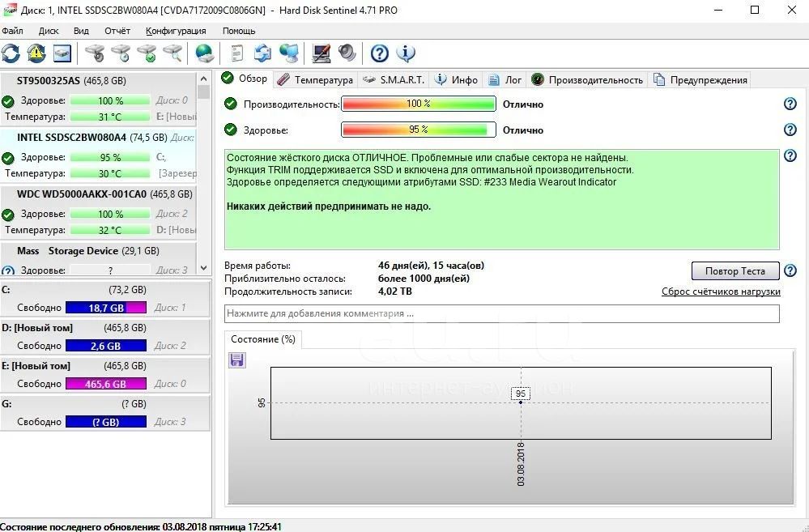Click green check icon beside WDC WD5000AAKX Здоровье
The width and height of the screenshot is (809, 532).
coord(8,214)
